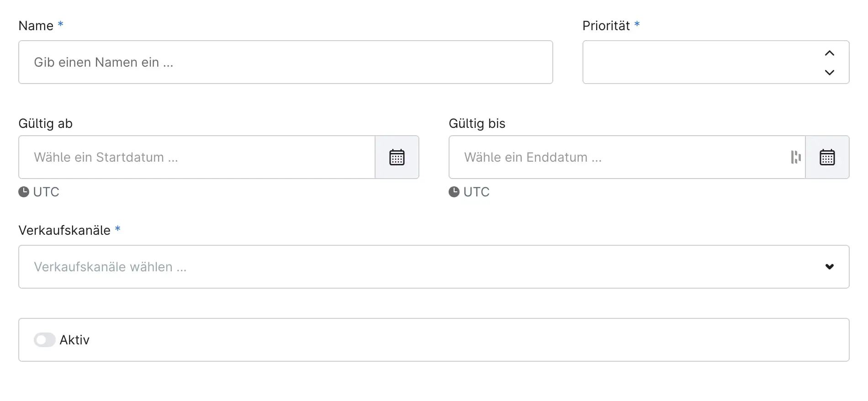The width and height of the screenshot is (868, 401).
Task: Expand the Verkaufskanäle dropdown chevron
Action: point(830,267)
